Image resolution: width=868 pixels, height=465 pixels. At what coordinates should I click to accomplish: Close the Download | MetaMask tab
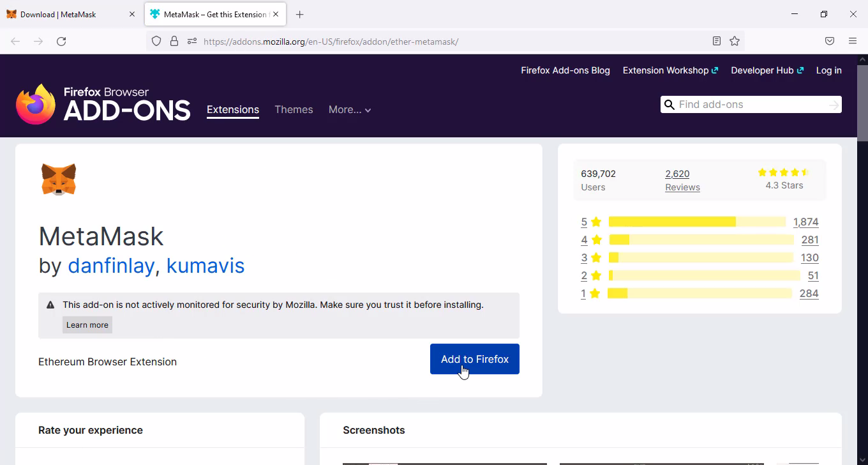click(132, 14)
